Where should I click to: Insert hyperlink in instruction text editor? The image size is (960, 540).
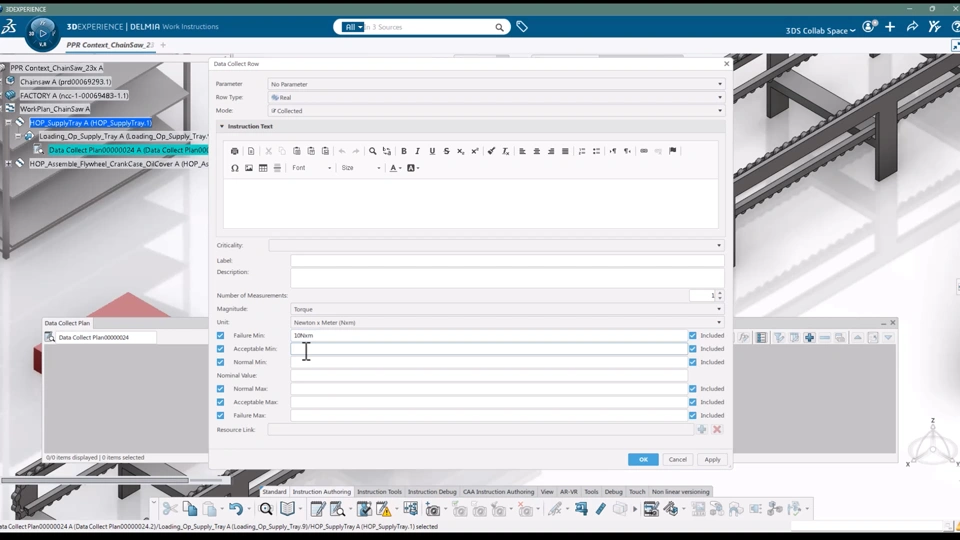(x=644, y=151)
